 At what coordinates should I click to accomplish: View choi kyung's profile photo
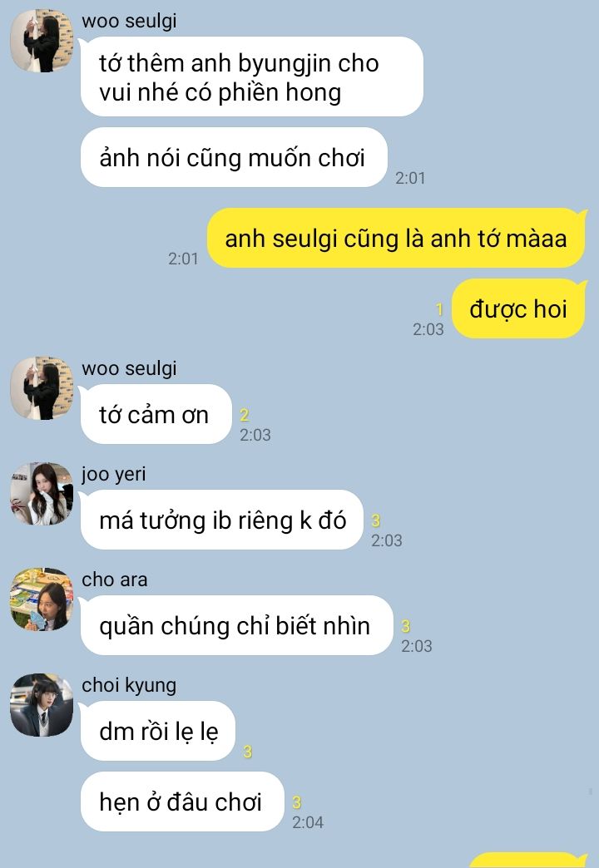(42, 705)
